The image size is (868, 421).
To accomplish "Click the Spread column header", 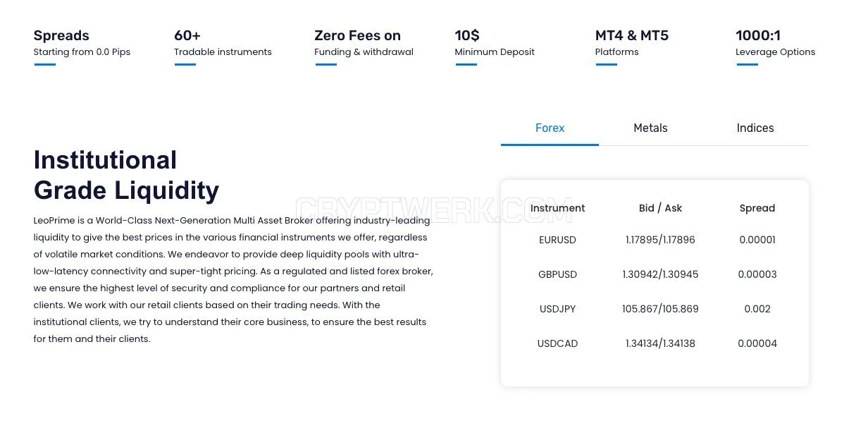I will 757,208.
